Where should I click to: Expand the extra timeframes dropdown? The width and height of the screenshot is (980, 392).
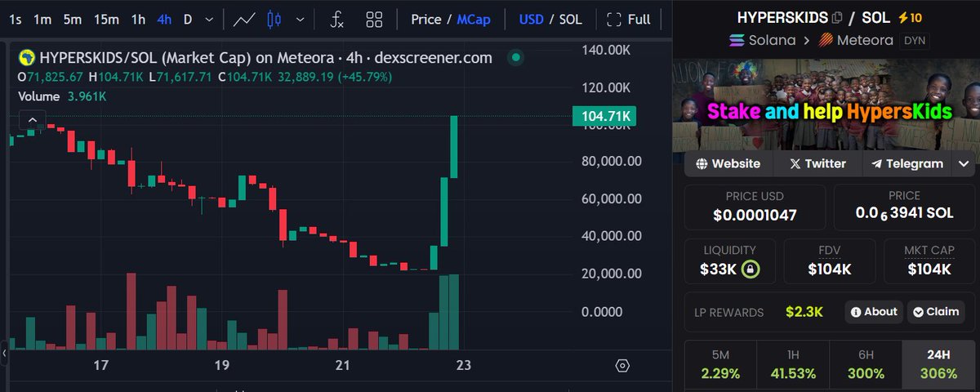coord(211,19)
